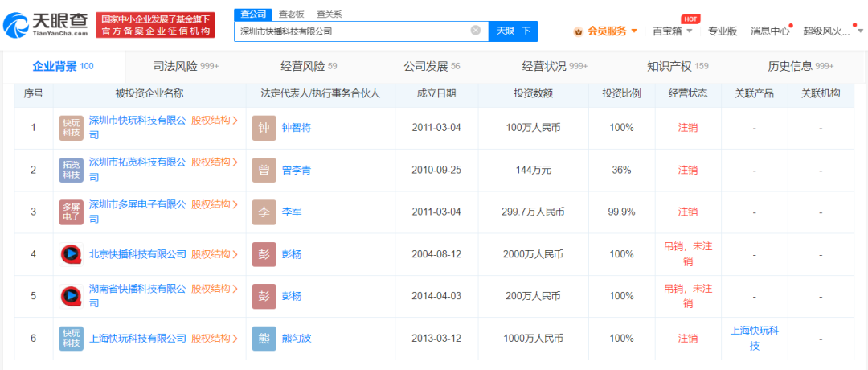Select the 查公司 search tab
The height and width of the screenshot is (370, 868).
click(253, 14)
